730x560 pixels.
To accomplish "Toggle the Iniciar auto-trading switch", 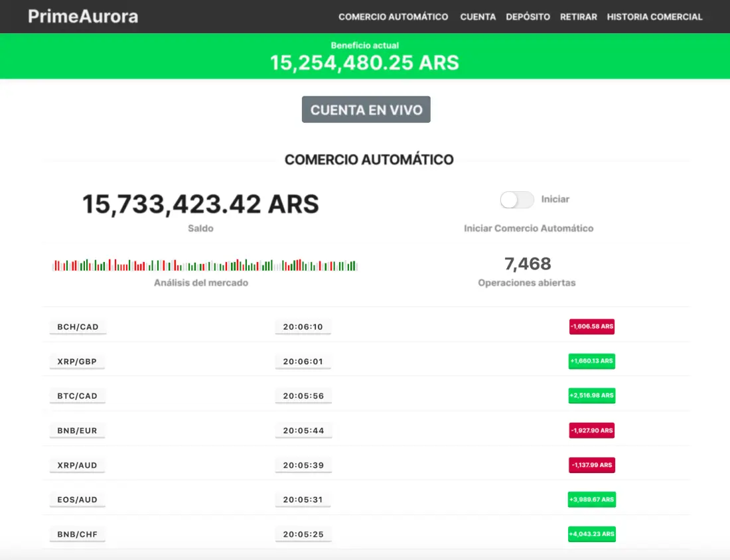I will click(517, 200).
